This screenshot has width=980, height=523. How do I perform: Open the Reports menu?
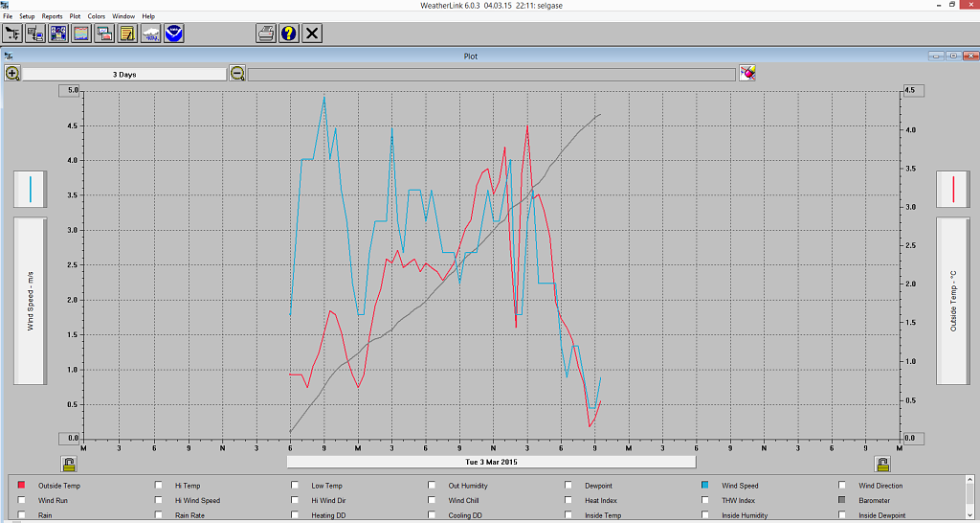click(52, 16)
